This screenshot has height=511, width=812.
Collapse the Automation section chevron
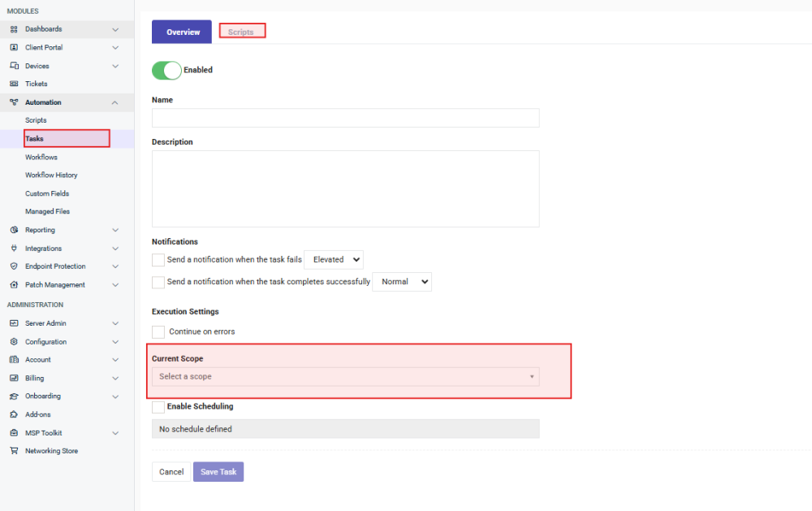coord(115,102)
